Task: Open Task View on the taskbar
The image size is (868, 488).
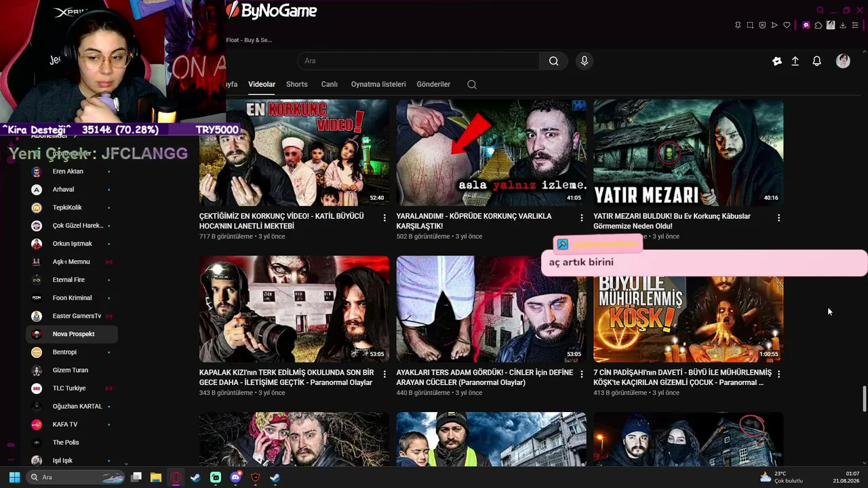Action: [x=136, y=477]
